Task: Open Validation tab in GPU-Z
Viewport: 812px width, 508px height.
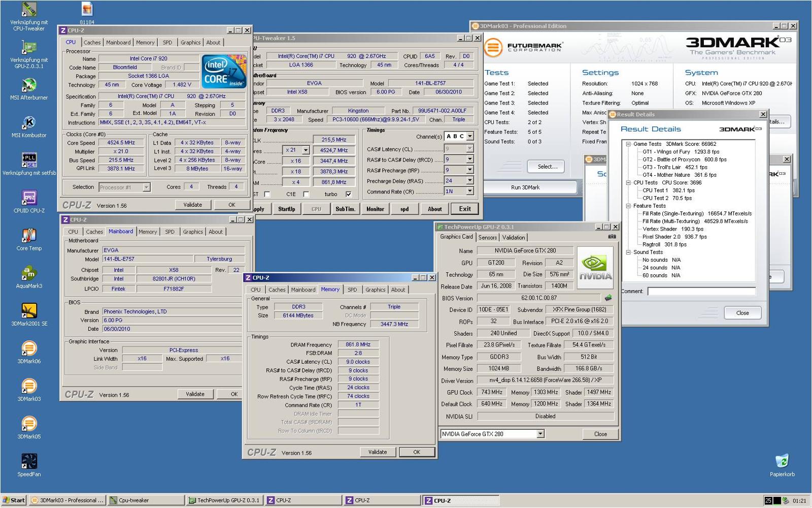Action: [514, 237]
